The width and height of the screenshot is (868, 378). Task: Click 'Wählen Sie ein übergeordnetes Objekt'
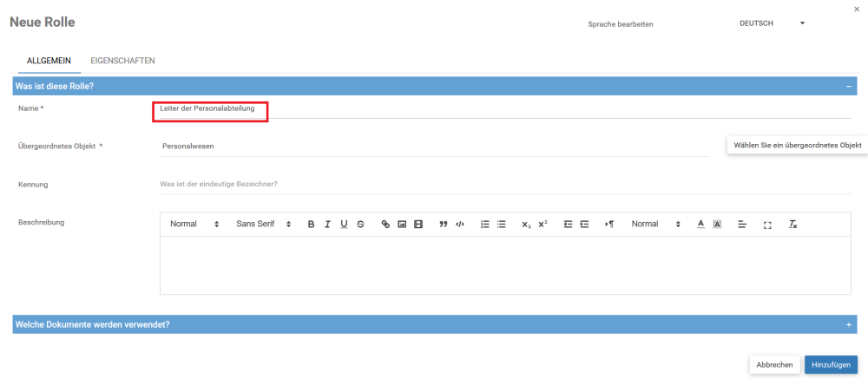[x=797, y=146]
